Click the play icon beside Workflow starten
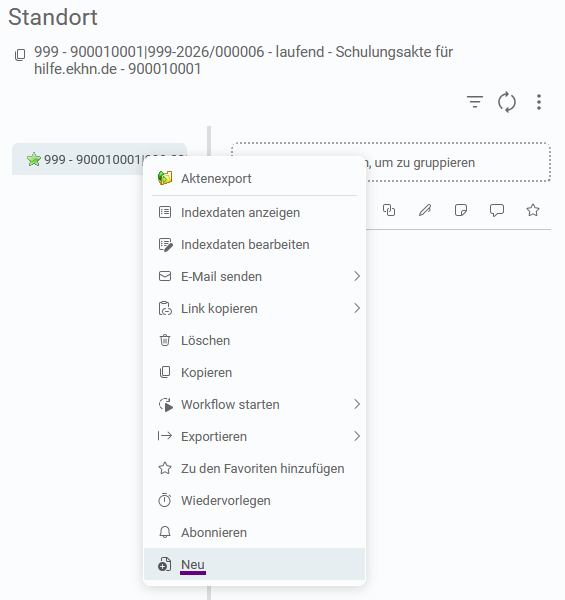 tap(166, 404)
